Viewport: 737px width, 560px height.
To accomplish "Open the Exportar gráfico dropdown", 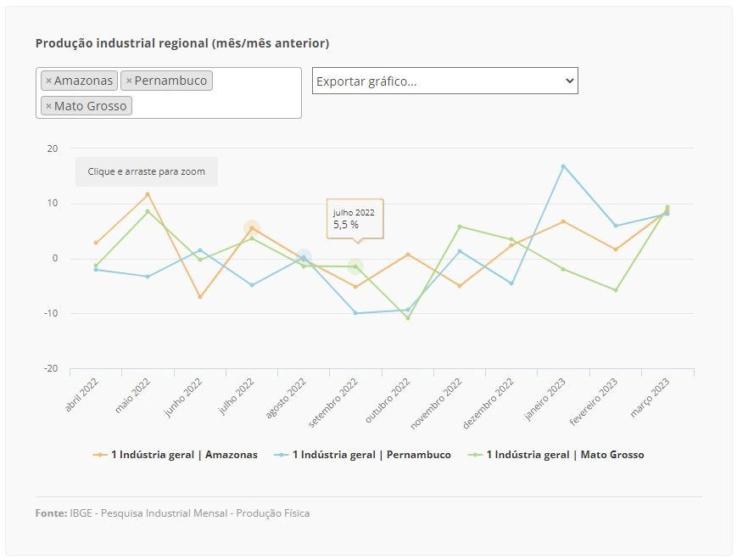I will tap(444, 81).
